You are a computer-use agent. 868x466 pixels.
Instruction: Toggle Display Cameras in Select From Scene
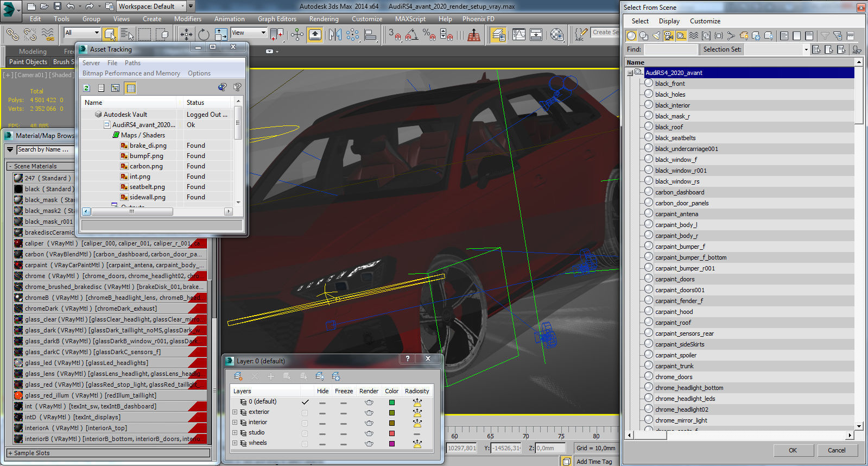(x=669, y=36)
